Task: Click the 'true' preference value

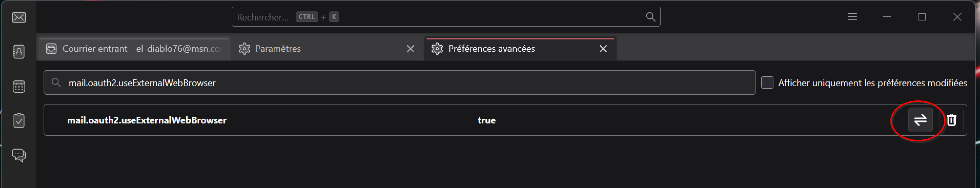Action: 486,120
